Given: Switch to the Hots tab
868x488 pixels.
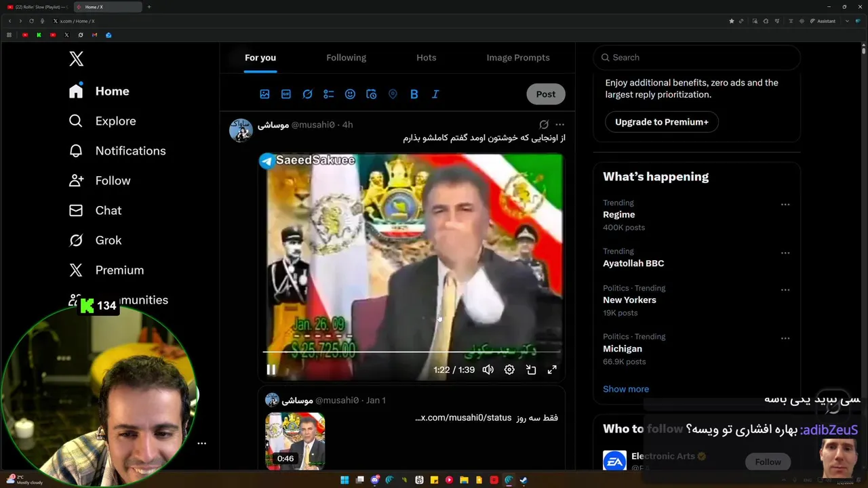Looking at the screenshot, I should [x=427, y=58].
